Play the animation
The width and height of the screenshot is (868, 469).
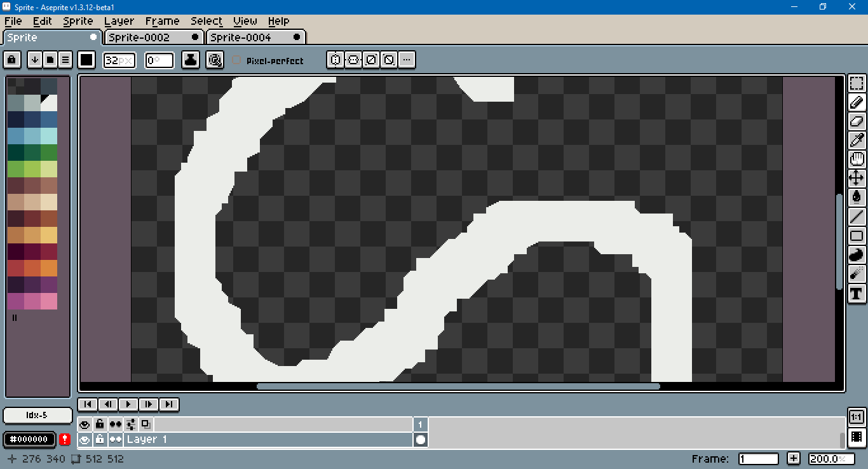[128, 404]
